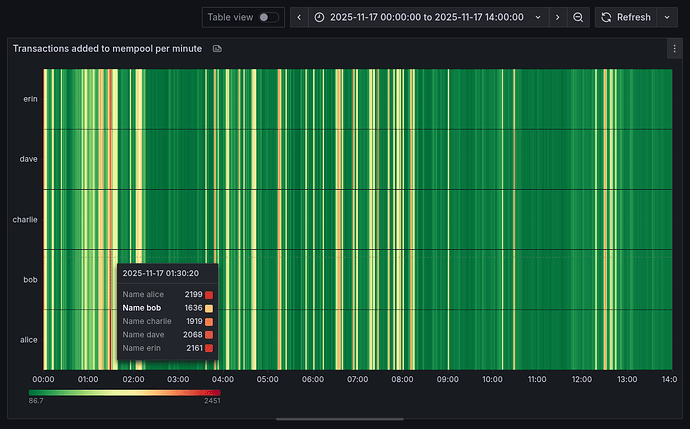Image resolution: width=690 pixels, height=429 pixels.
Task: Click the 'charlie' row label on y-axis
Action: coord(25,219)
